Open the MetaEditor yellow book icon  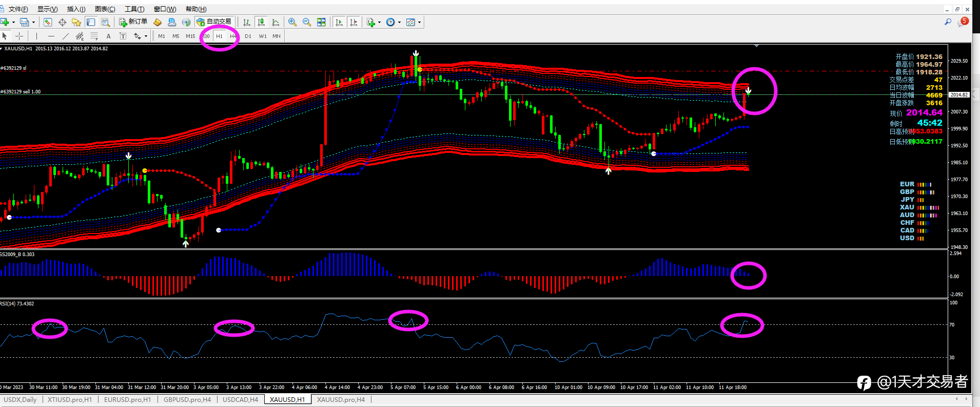[158, 22]
